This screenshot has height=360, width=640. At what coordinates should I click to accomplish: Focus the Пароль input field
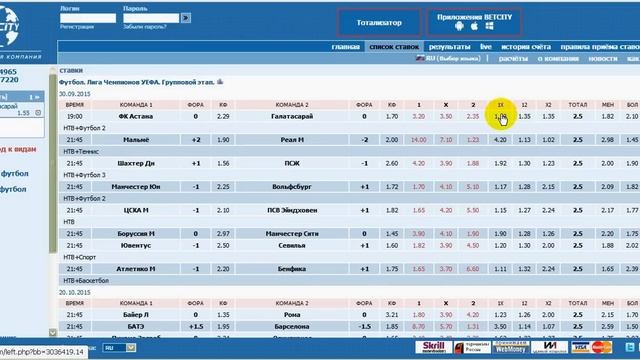(151, 18)
